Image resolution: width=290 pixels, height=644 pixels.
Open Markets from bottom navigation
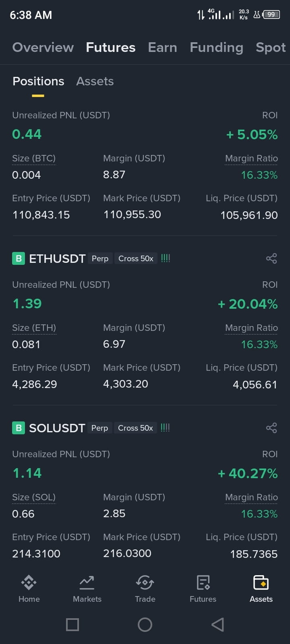[87, 589]
